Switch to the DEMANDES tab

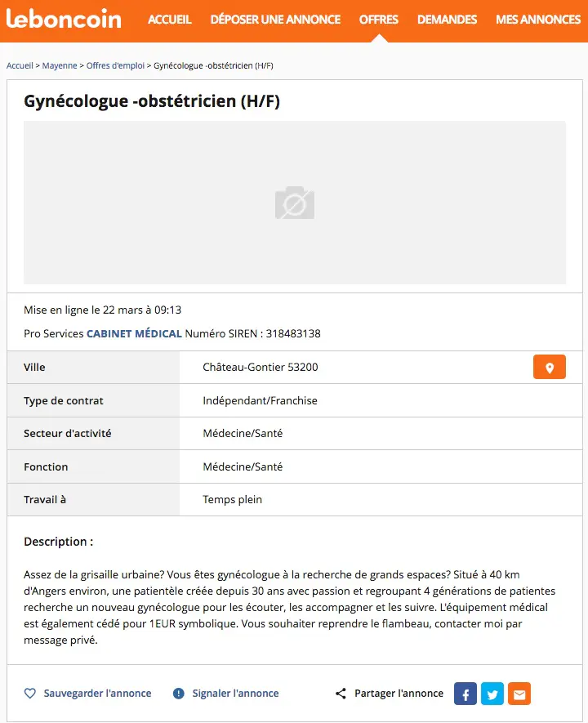coord(447,20)
